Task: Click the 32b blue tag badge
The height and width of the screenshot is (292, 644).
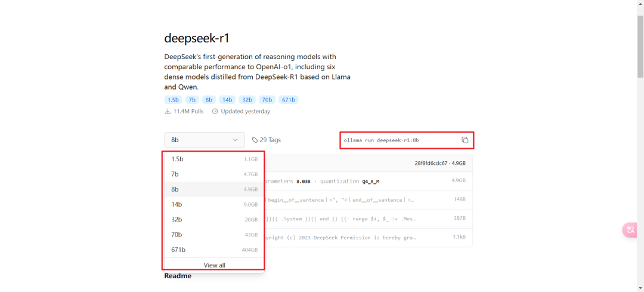Action: [247, 100]
